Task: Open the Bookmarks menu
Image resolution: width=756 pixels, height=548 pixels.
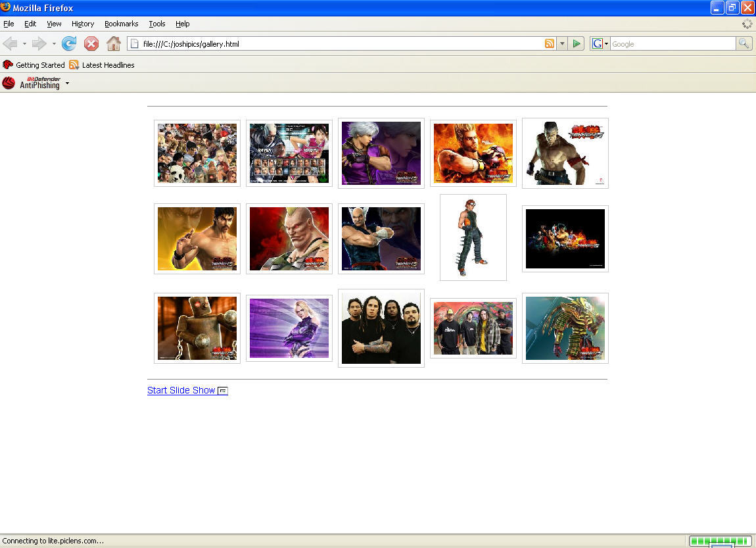Action: pyautogui.click(x=121, y=24)
